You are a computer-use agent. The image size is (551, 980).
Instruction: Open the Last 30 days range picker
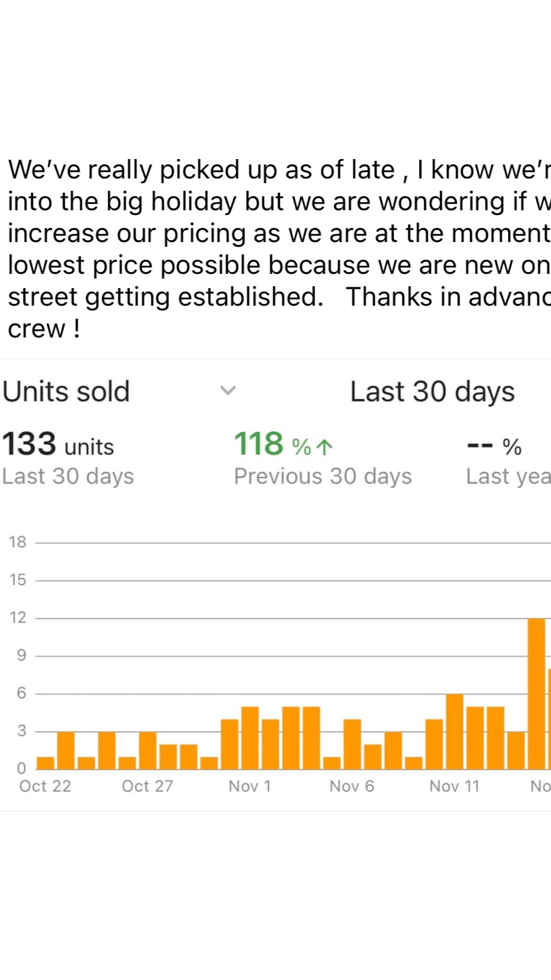click(x=432, y=392)
